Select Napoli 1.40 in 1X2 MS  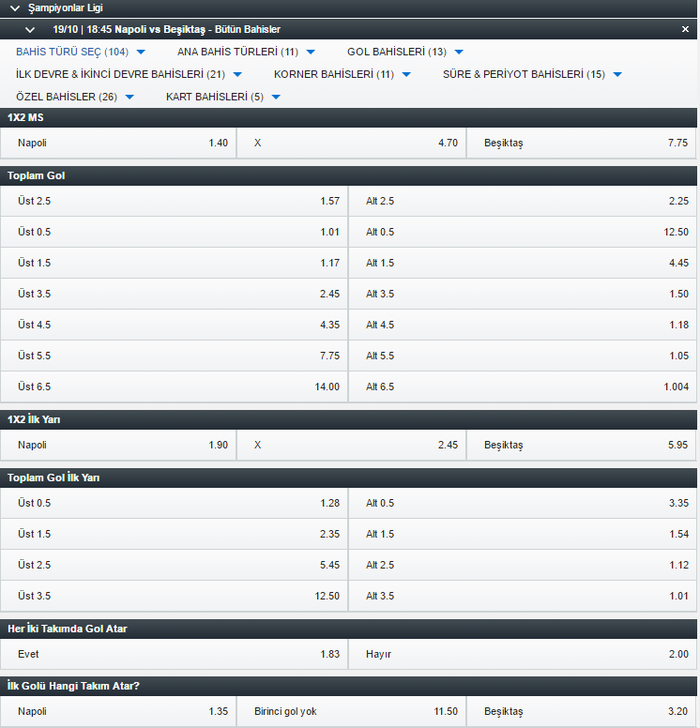121,143
